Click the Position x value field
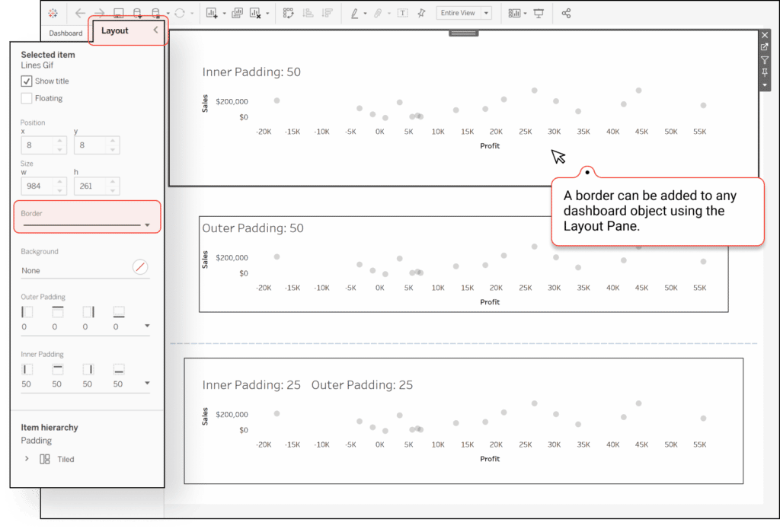 (x=37, y=145)
